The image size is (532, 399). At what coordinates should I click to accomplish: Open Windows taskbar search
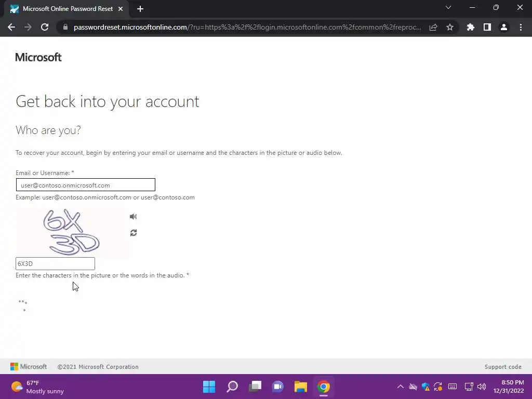(232, 387)
